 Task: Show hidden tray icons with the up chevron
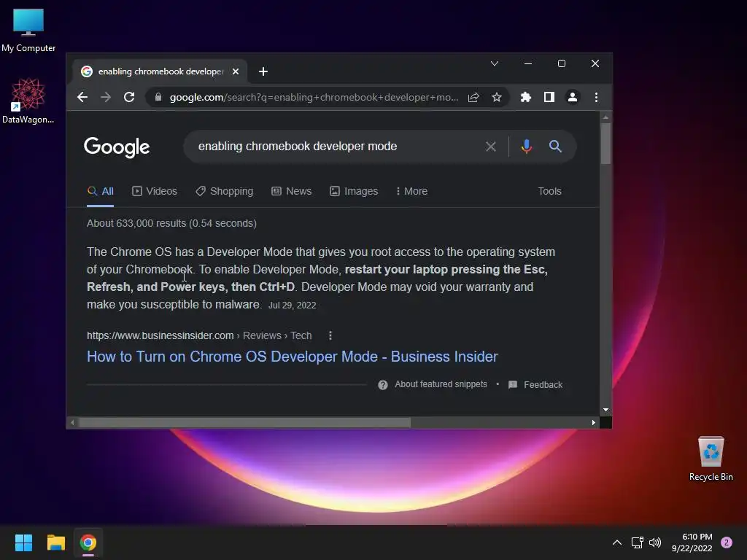tap(616, 542)
